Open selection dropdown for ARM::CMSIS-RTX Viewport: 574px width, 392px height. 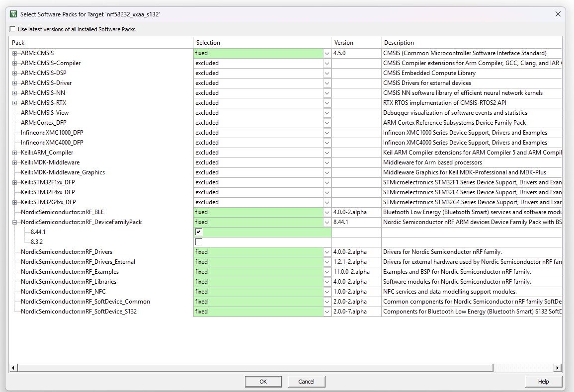pyautogui.click(x=327, y=103)
